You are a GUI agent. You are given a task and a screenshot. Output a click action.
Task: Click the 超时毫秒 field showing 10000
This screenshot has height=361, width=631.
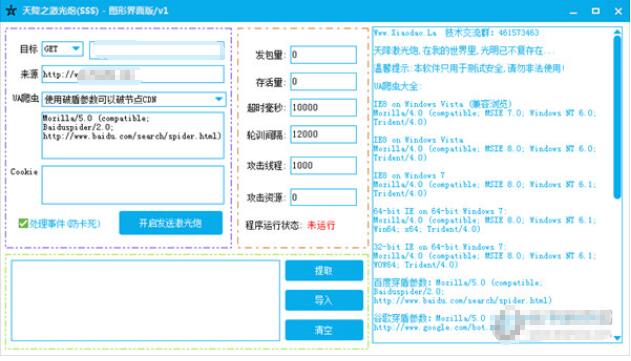[323, 107]
